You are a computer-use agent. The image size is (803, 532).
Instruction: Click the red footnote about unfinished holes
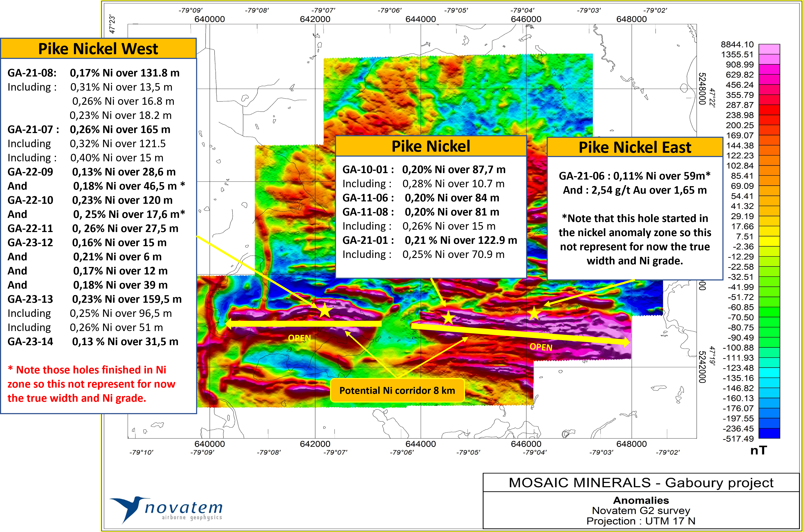point(92,384)
